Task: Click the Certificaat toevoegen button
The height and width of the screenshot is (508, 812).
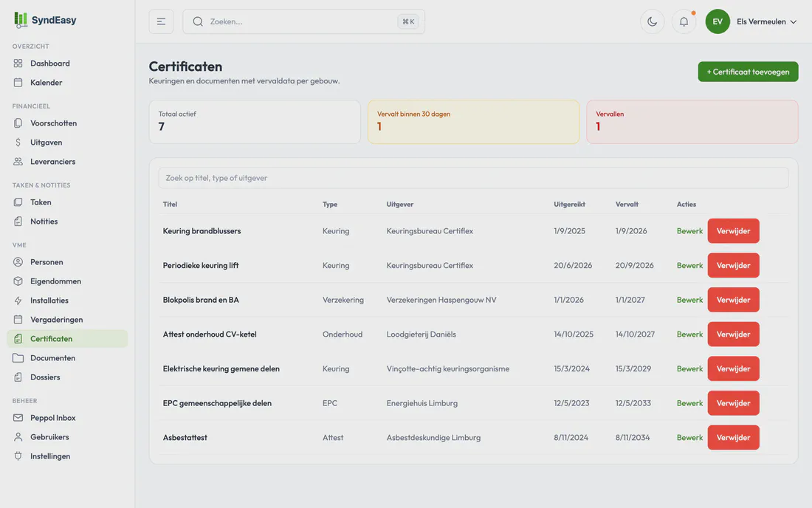Action: [748, 72]
